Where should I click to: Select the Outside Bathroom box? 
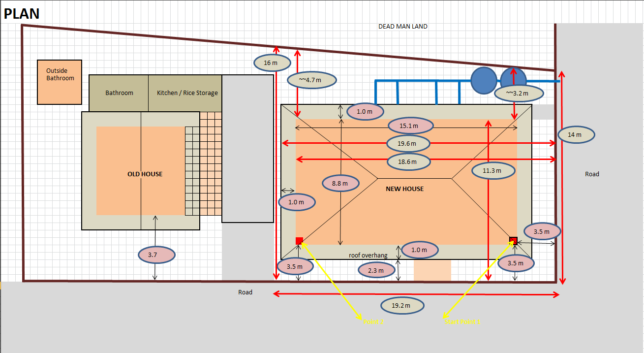coord(60,82)
